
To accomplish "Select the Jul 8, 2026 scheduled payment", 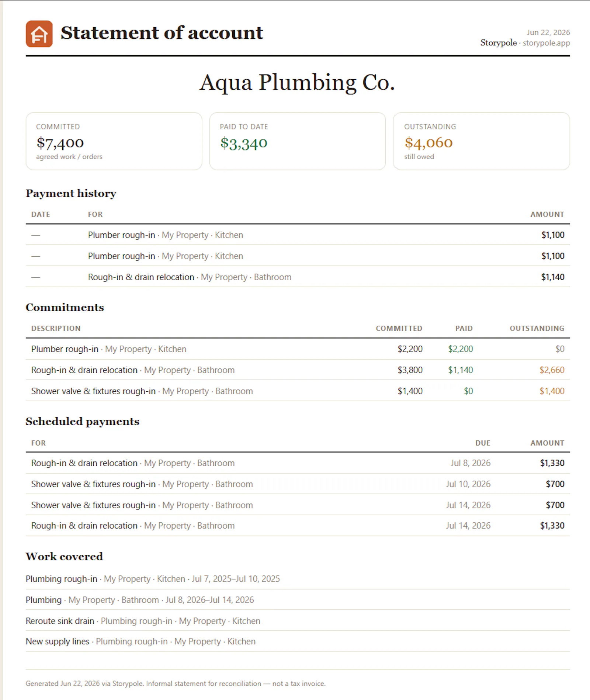I will coord(298,463).
